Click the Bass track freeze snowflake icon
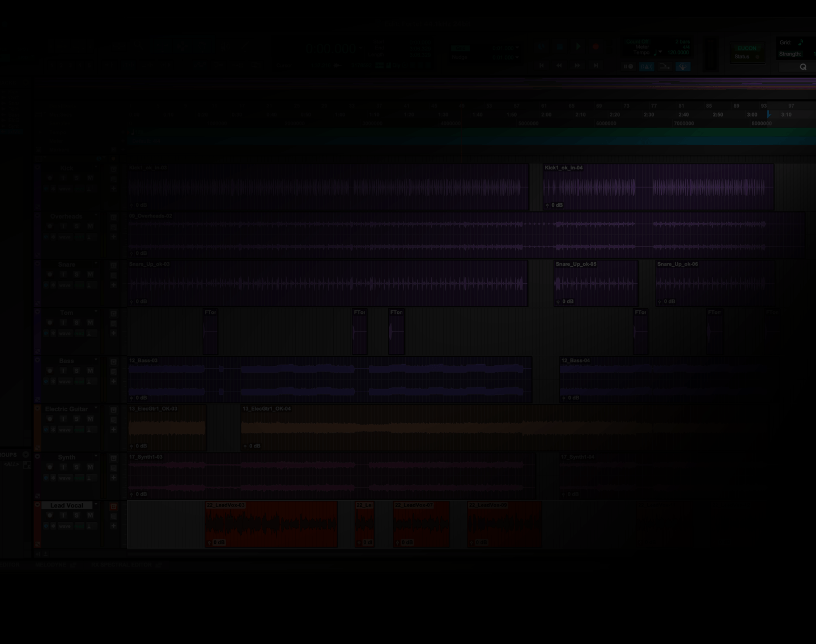 [x=53, y=381]
